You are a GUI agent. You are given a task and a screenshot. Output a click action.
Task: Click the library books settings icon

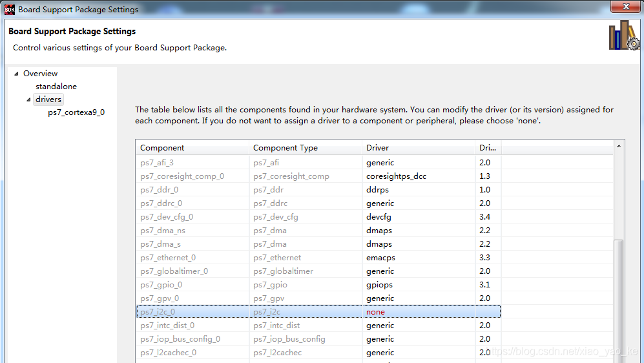coord(624,36)
